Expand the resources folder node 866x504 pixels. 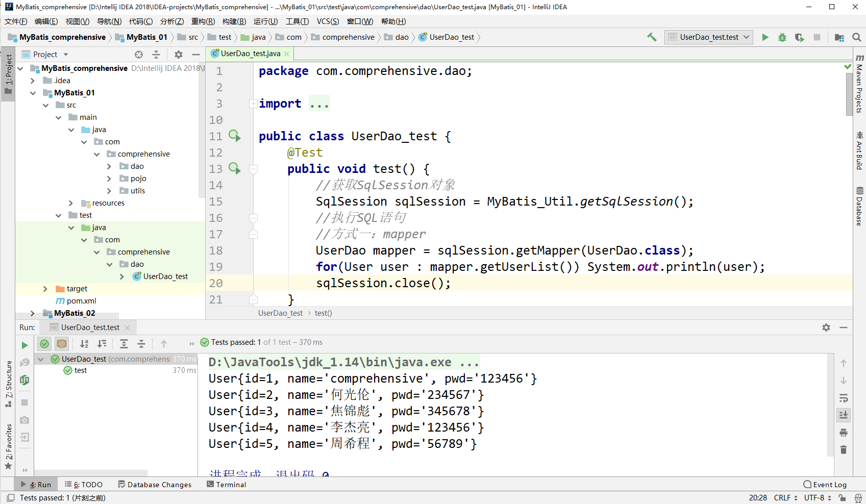71,203
